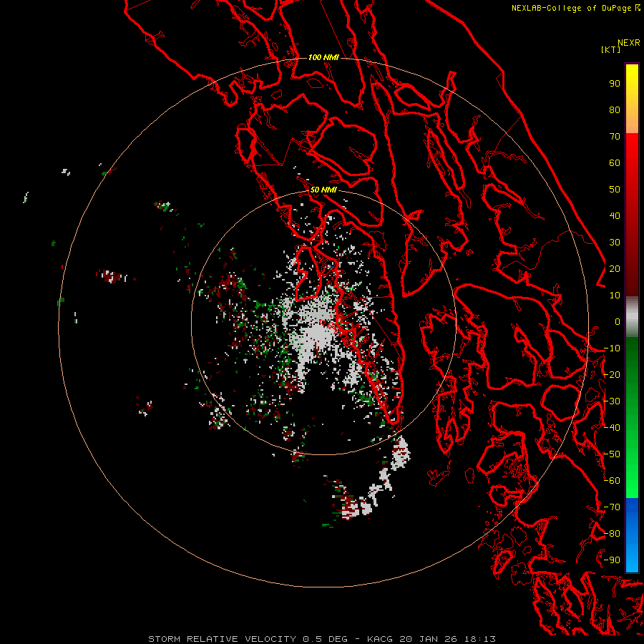Click the 30 value on velocity scale
Image resolution: width=644 pixels, height=644 pixels.
(615, 243)
